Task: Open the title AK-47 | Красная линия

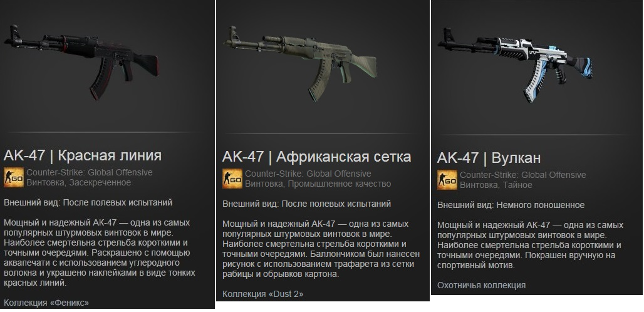Action: (x=83, y=155)
